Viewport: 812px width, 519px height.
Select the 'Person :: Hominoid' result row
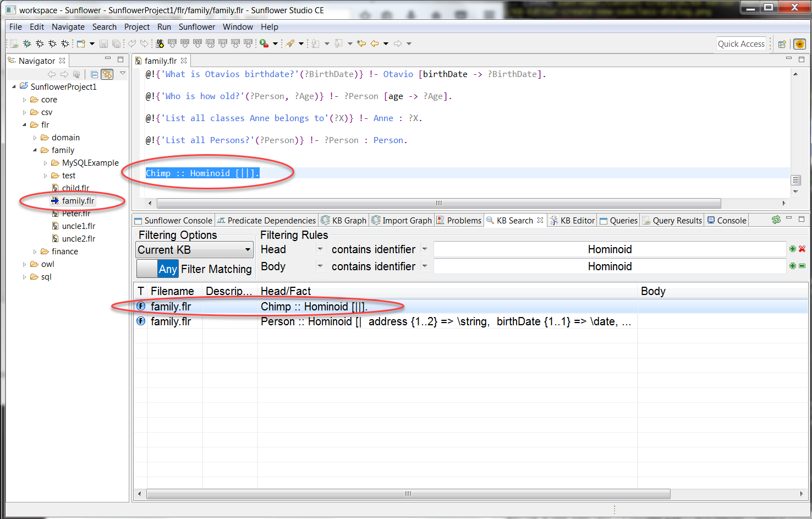coord(470,321)
